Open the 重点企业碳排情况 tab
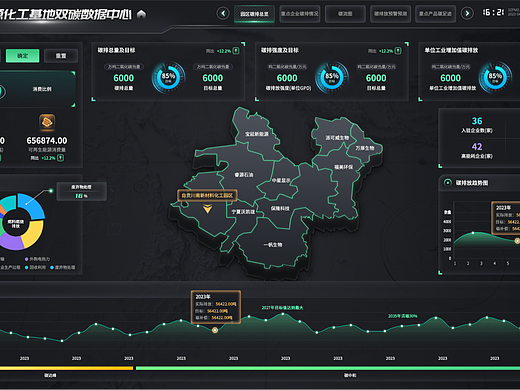520x390 pixels. point(300,14)
